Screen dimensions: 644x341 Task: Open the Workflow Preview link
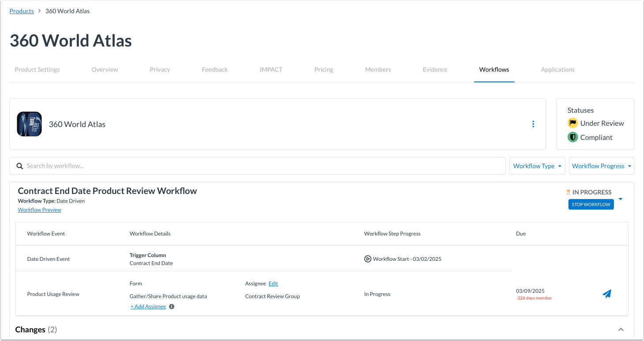click(39, 210)
